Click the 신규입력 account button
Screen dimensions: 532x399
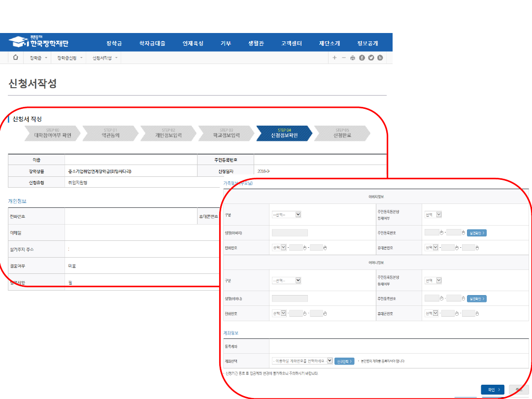(x=344, y=361)
